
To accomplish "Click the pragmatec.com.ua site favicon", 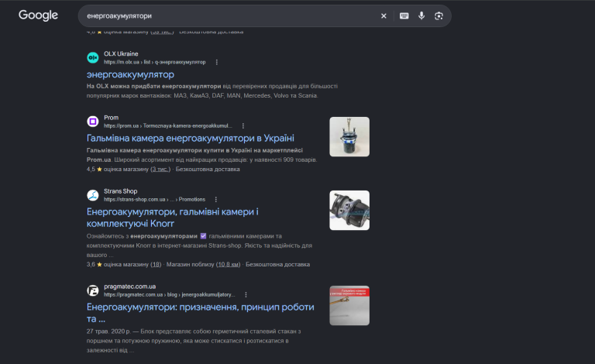I will [x=93, y=290].
